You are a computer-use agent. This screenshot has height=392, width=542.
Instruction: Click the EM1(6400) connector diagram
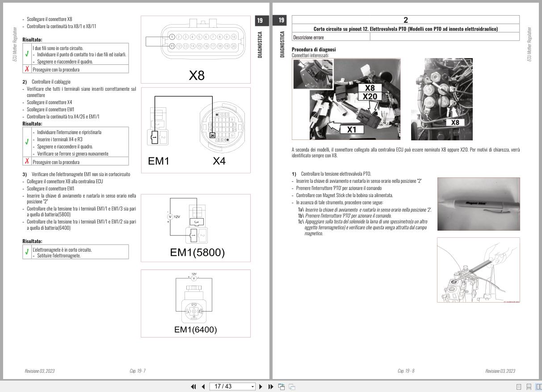click(196, 303)
